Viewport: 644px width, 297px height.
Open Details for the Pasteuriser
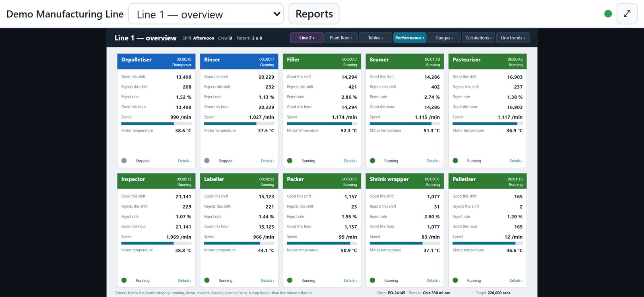point(516,161)
